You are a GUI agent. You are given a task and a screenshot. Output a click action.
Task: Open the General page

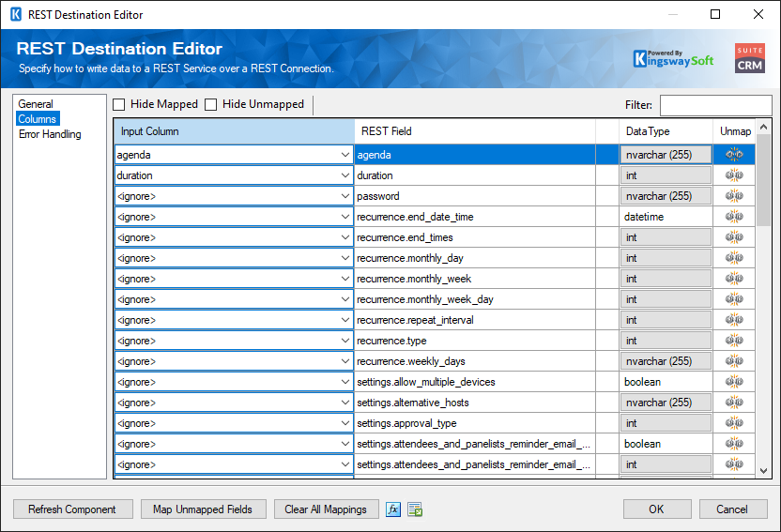(36, 104)
